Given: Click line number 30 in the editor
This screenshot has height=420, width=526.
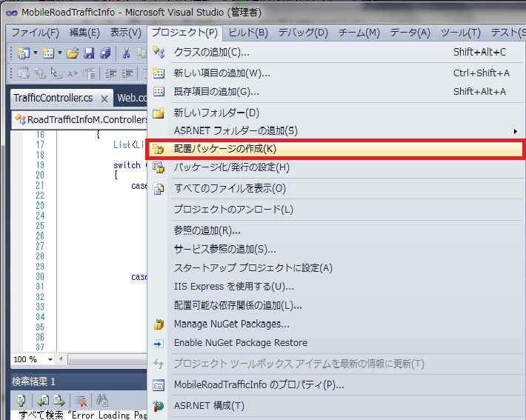Looking at the screenshot, I should click(x=40, y=277).
